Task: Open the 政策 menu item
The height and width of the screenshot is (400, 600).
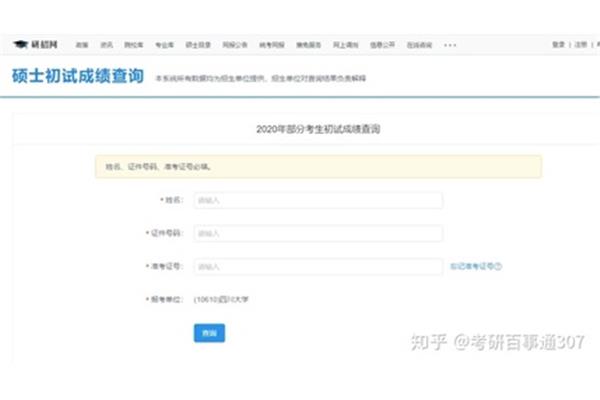Action: point(82,45)
